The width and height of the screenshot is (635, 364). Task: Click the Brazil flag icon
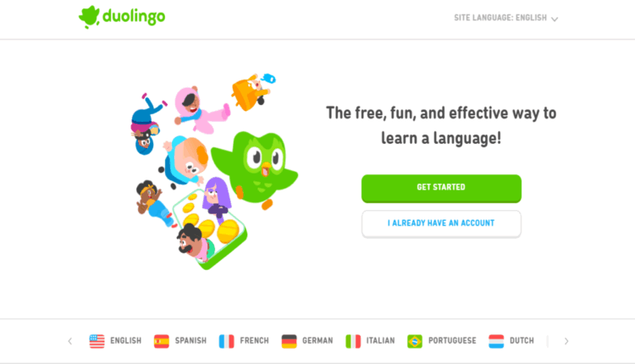415,341
